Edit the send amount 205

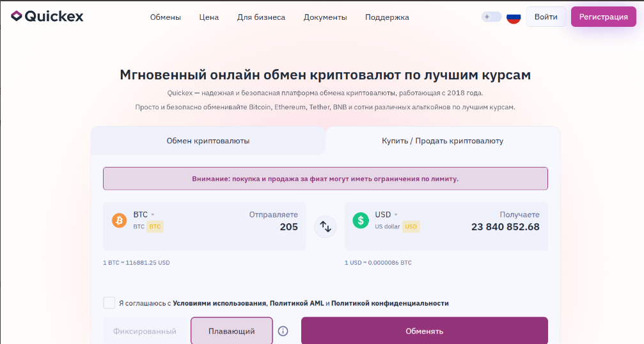pyautogui.click(x=288, y=227)
